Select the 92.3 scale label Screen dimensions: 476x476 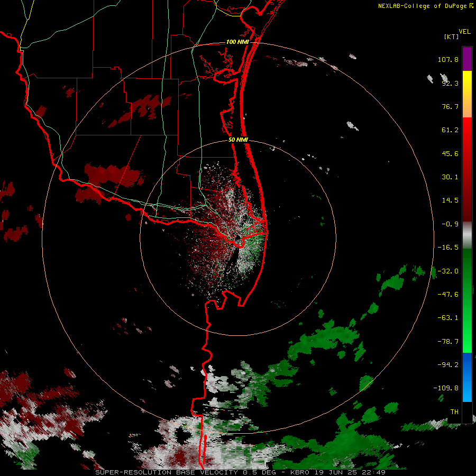pos(450,83)
